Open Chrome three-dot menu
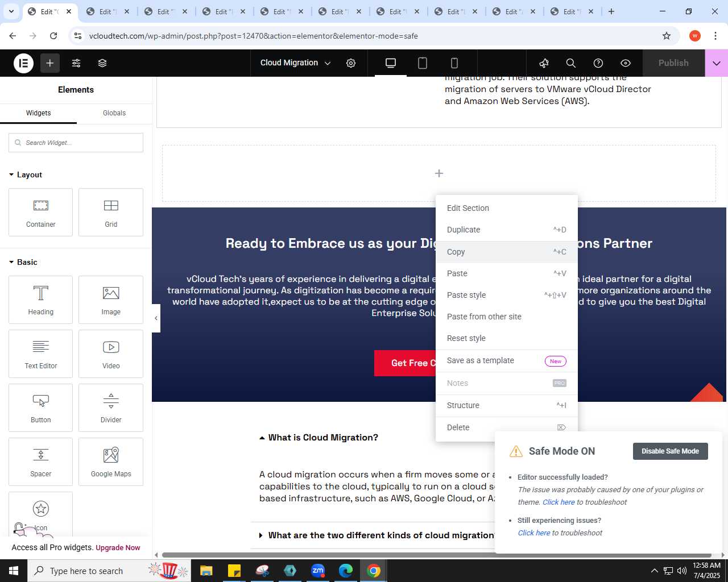The width and height of the screenshot is (728, 582). point(715,36)
